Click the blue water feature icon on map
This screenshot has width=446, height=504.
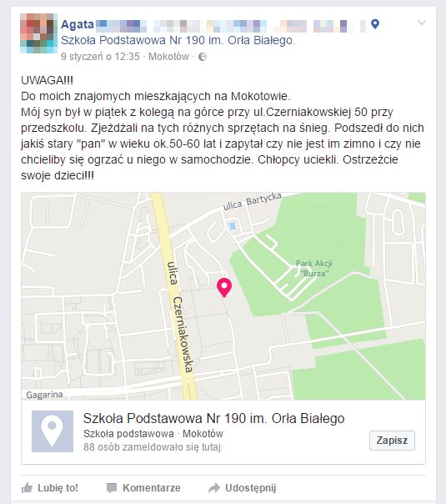pyautogui.click(x=233, y=226)
